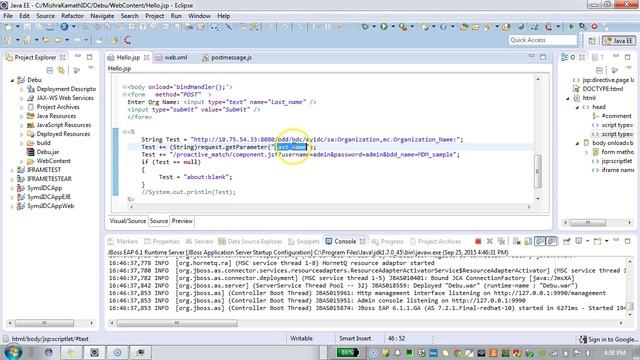640x360 pixels.
Task: Click the red Terminate button in Console
Action: [478, 241]
